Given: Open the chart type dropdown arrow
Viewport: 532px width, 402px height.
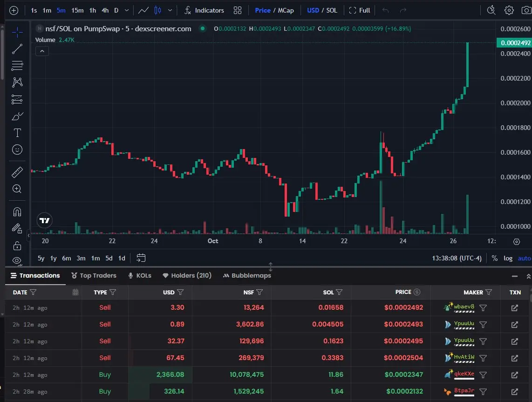Looking at the screenshot, I should point(170,10).
